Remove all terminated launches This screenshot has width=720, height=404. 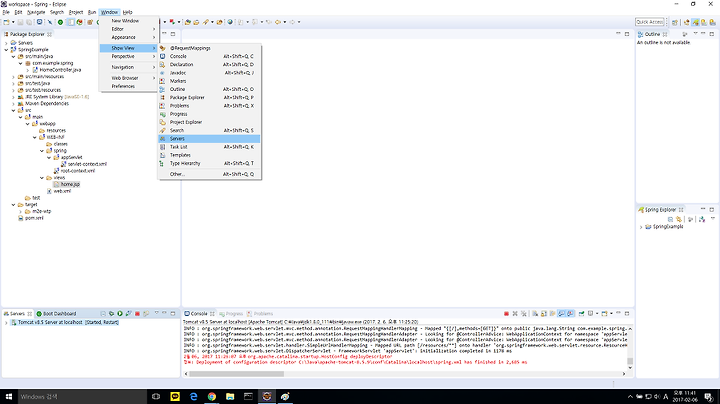[523, 314]
